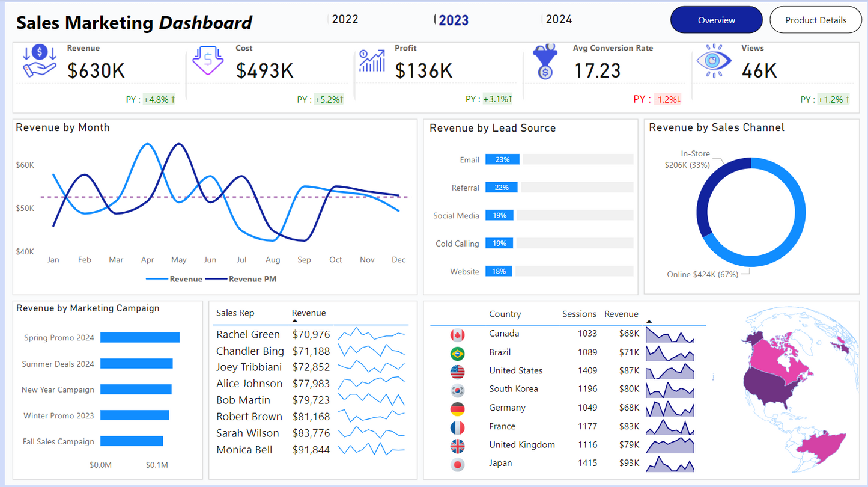Image resolution: width=868 pixels, height=487 pixels.
Task: Open the Product Details tab
Action: click(x=815, y=20)
